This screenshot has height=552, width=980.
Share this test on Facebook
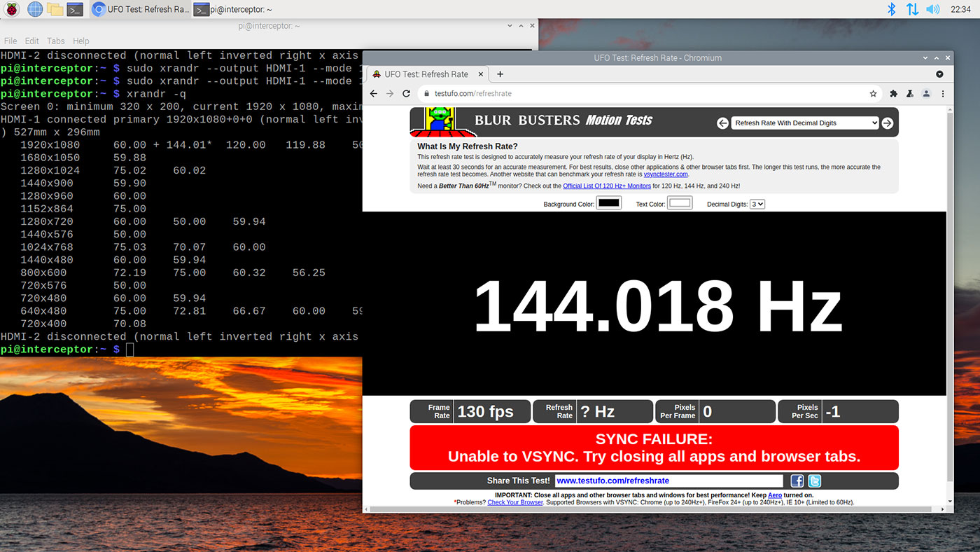(797, 481)
